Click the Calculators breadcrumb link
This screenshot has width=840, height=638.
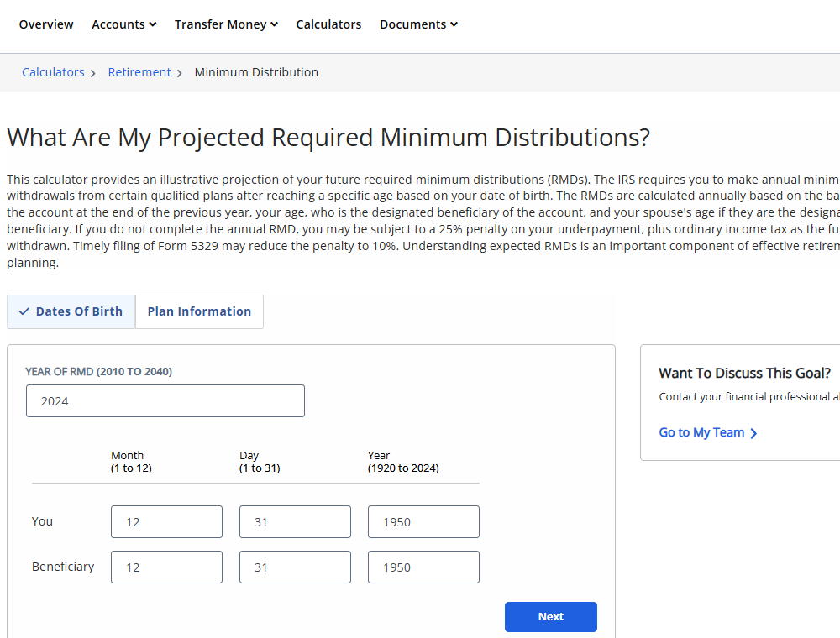coord(53,72)
